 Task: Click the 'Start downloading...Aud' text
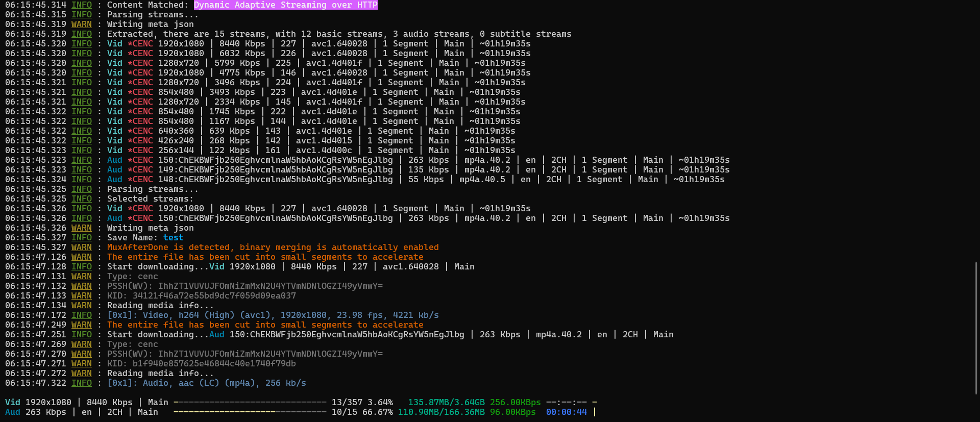(x=166, y=335)
